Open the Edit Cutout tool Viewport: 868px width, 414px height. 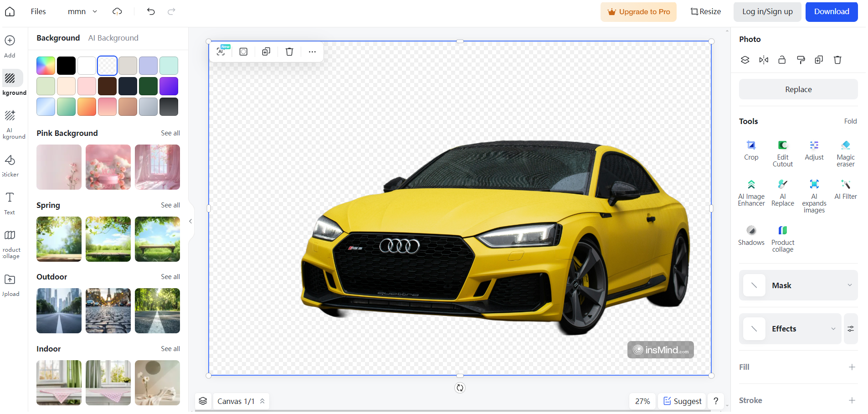coord(782,154)
